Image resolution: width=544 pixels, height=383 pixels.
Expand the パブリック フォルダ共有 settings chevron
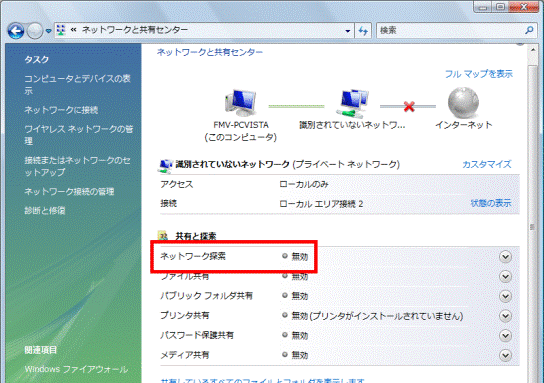pos(505,296)
